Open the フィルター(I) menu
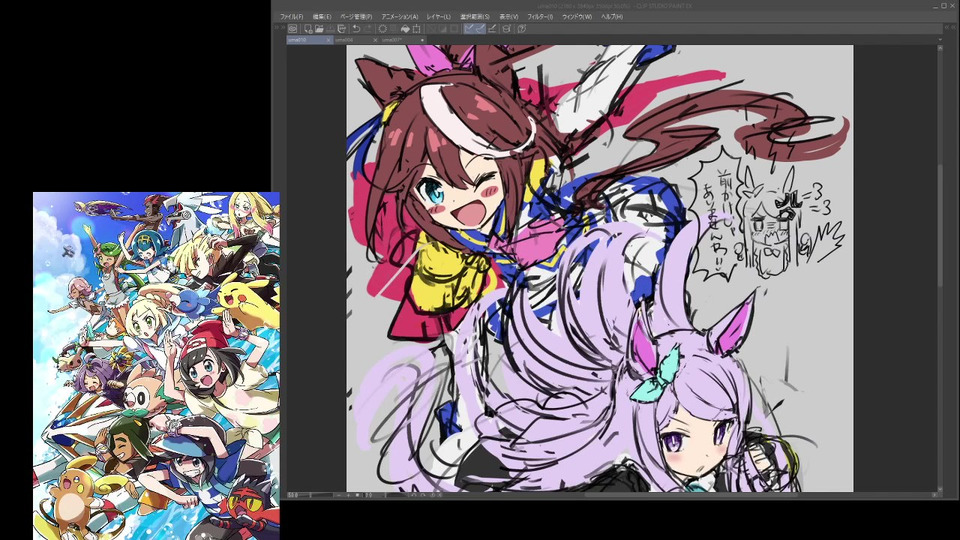 [x=540, y=17]
